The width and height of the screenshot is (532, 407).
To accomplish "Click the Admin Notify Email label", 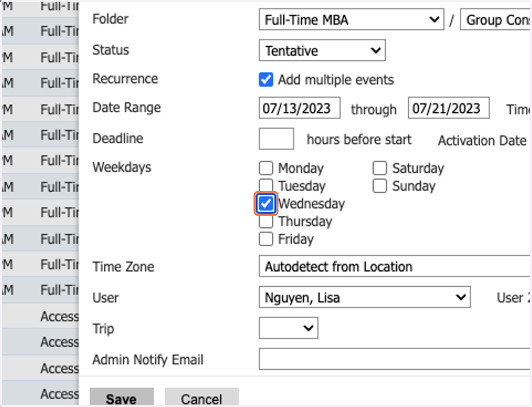I will [148, 359].
